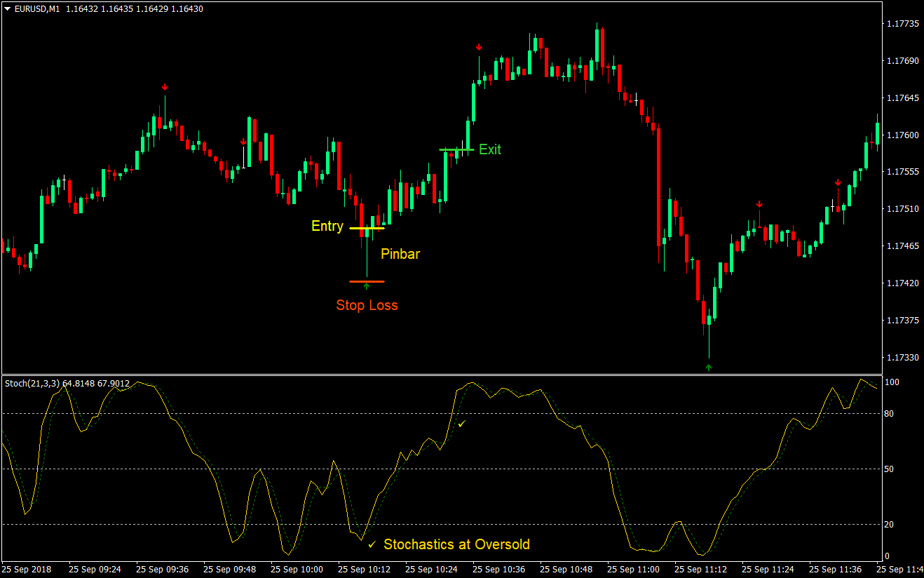Click the 1.17735 price axis label
This screenshot has width=924, height=578.
point(902,24)
